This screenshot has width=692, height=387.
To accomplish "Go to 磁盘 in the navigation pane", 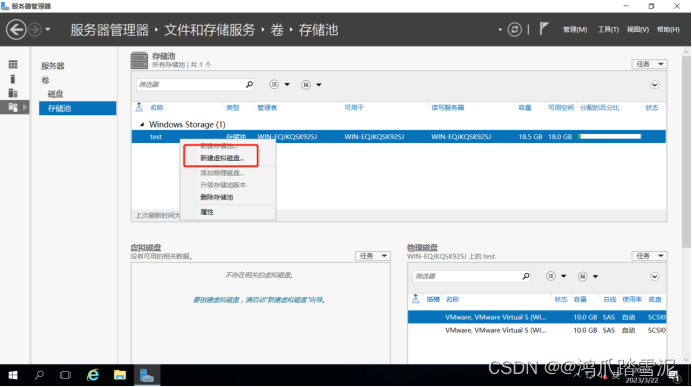I will click(x=55, y=94).
